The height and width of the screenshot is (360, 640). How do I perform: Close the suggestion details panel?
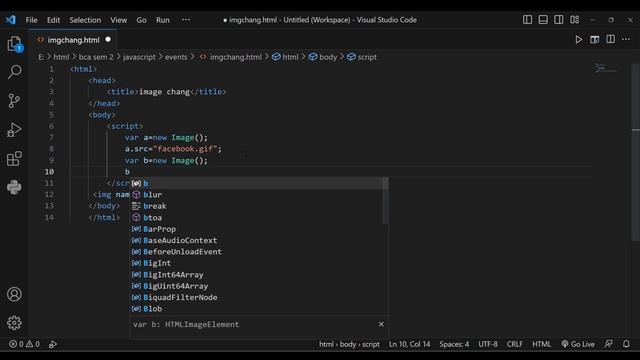pos(381,324)
